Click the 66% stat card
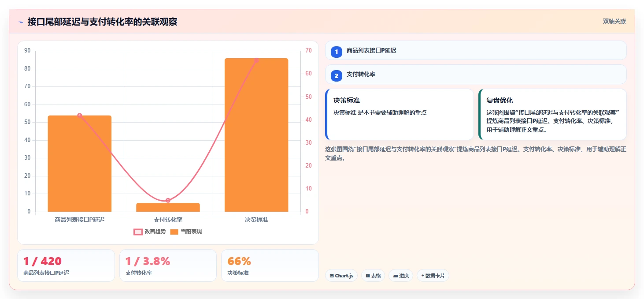The width and height of the screenshot is (644, 299). point(270,265)
